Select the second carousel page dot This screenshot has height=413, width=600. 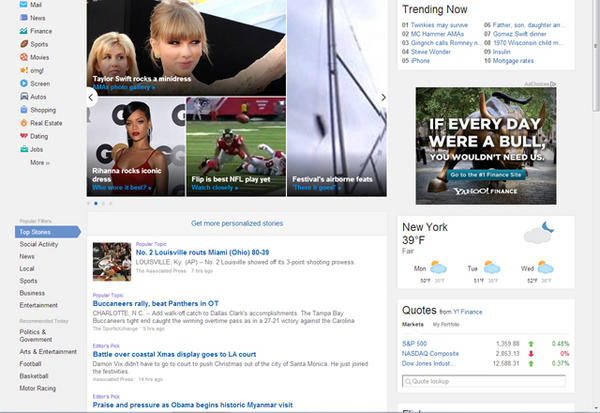click(96, 204)
